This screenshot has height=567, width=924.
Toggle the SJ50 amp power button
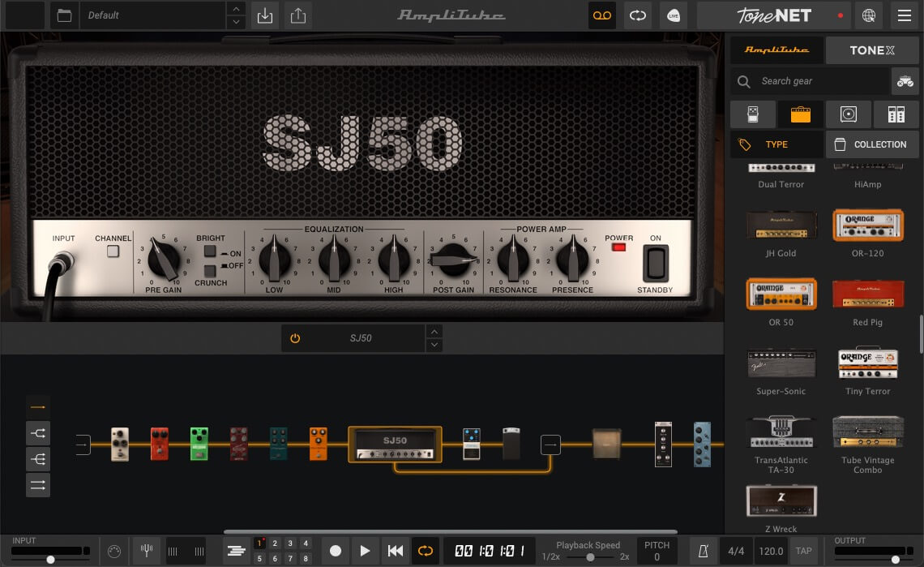click(295, 338)
